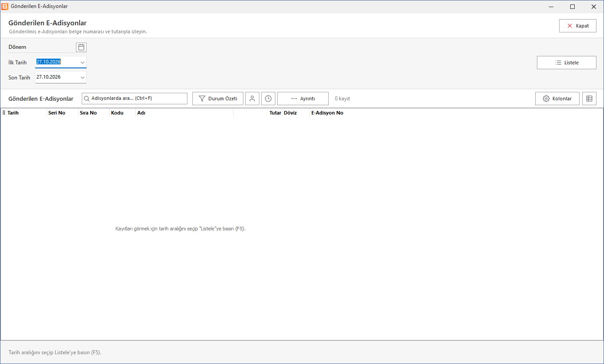Minimize the Gönderilen E-Adisyonlar window
Image resolution: width=604 pixels, height=364 pixels.
pos(551,7)
